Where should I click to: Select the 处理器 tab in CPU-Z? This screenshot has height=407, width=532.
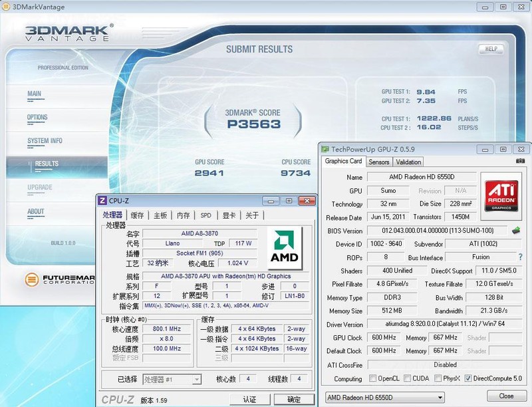pos(112,215)
